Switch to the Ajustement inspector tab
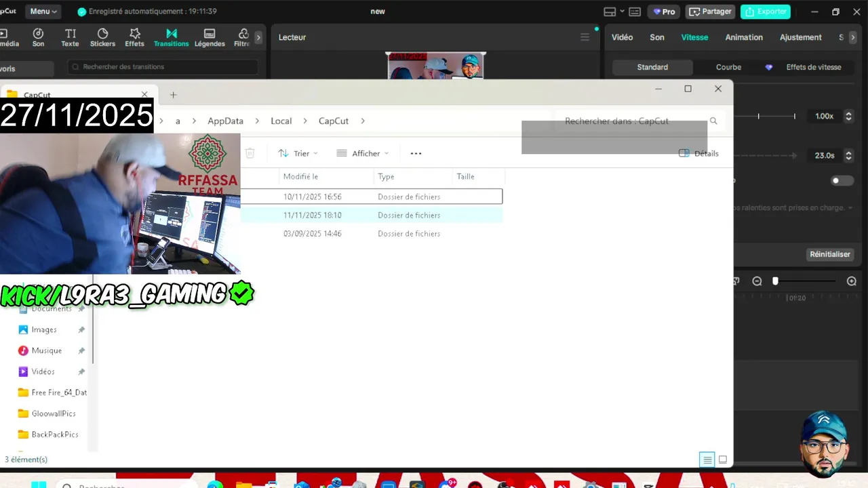The height and width of the screenshot is (488, 868). coord(800,37)
